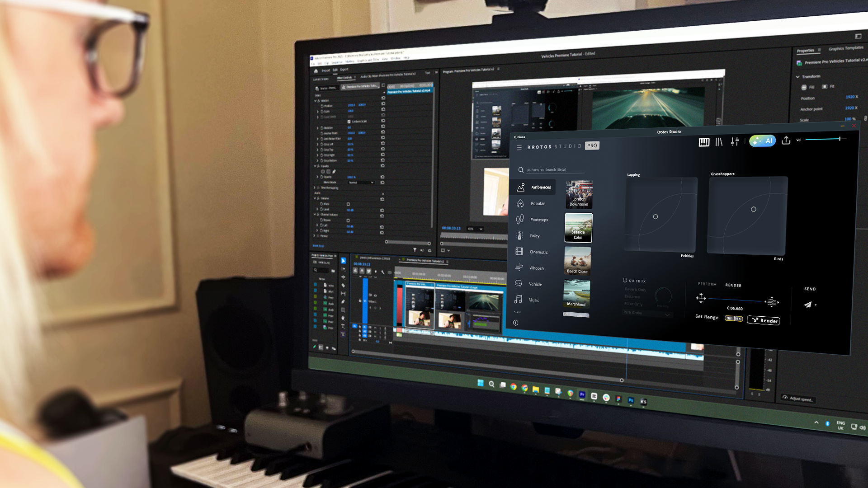Toggle the Channel Volume Bypass checkbox
This screenshot has width=868, height=488.
[348, 221]
